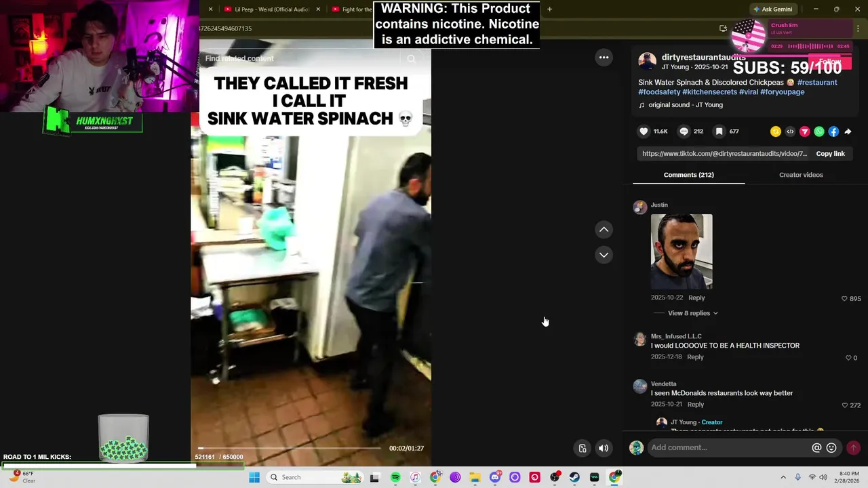Click the yellow repost icon
Screen dimensions: 868x488
click(x=776, y=131)
